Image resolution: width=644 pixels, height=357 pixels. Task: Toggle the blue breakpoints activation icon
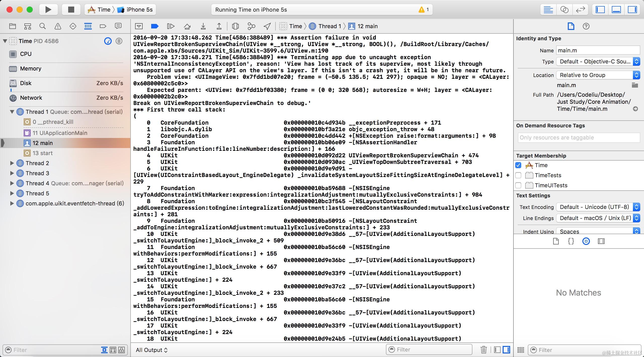[155, 26]
